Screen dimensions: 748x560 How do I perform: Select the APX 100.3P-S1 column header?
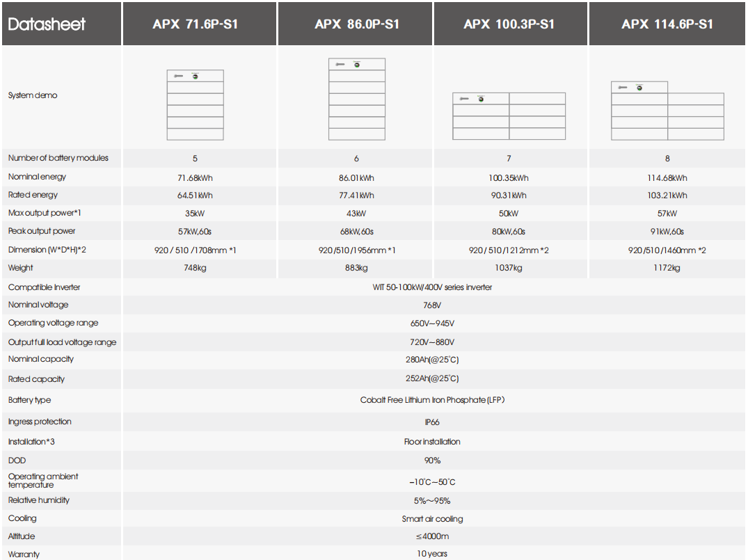(509, 24)
